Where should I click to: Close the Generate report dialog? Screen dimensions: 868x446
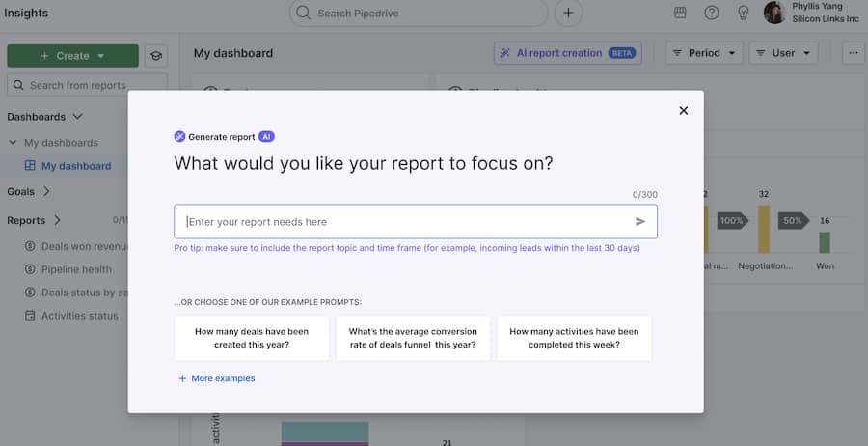(x=683, y=111)
